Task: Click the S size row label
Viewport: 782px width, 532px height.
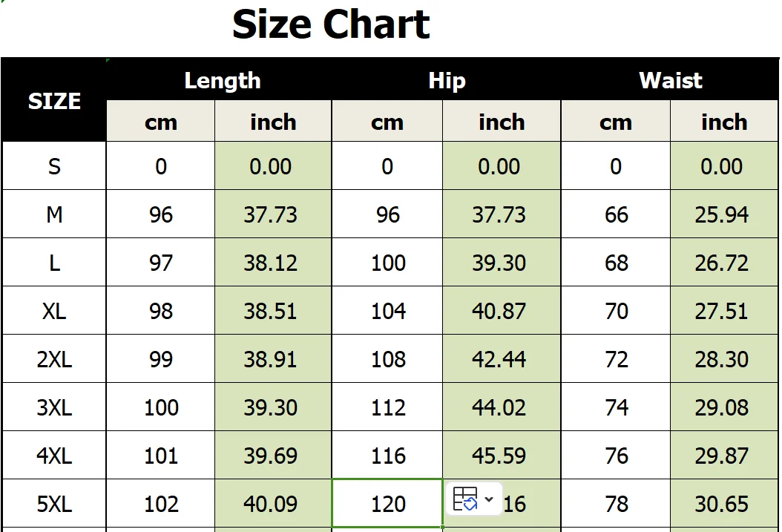Action: (54, 166)
